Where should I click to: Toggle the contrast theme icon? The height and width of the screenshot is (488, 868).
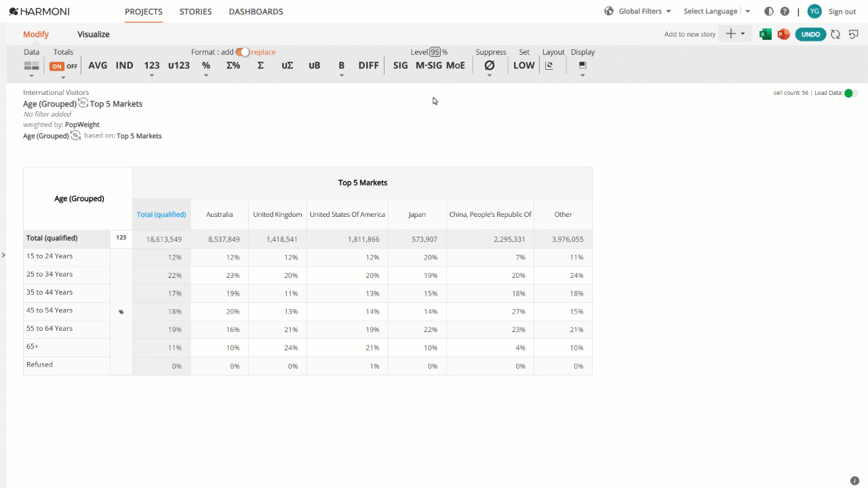(x=768, y=12)
